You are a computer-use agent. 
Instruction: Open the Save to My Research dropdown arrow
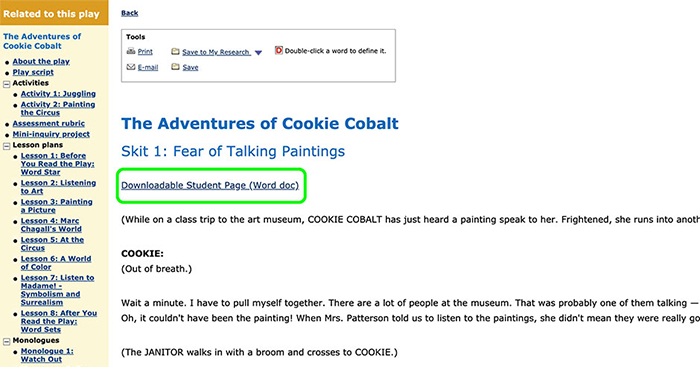coord(258,53)
